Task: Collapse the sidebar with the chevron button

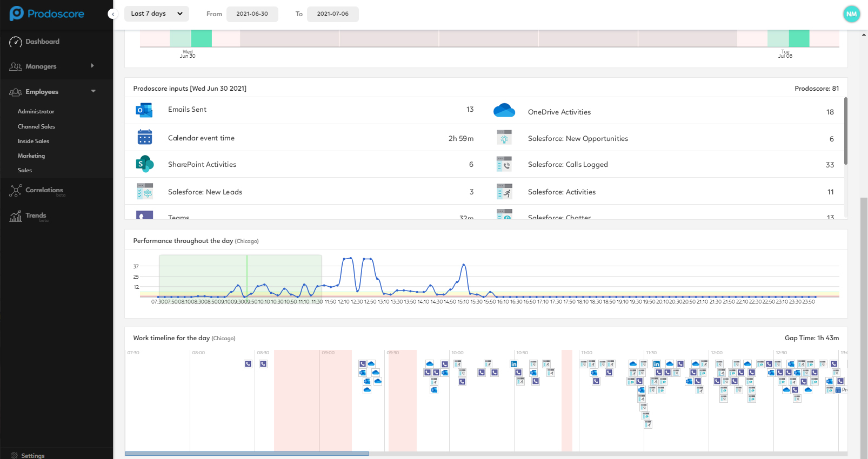Action: coord(112,14)
